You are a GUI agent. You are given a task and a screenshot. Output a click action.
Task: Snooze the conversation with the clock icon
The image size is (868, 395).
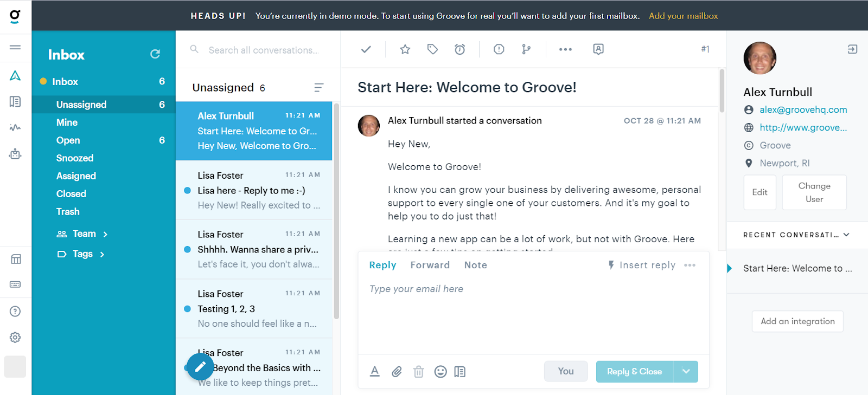point(460,49)
